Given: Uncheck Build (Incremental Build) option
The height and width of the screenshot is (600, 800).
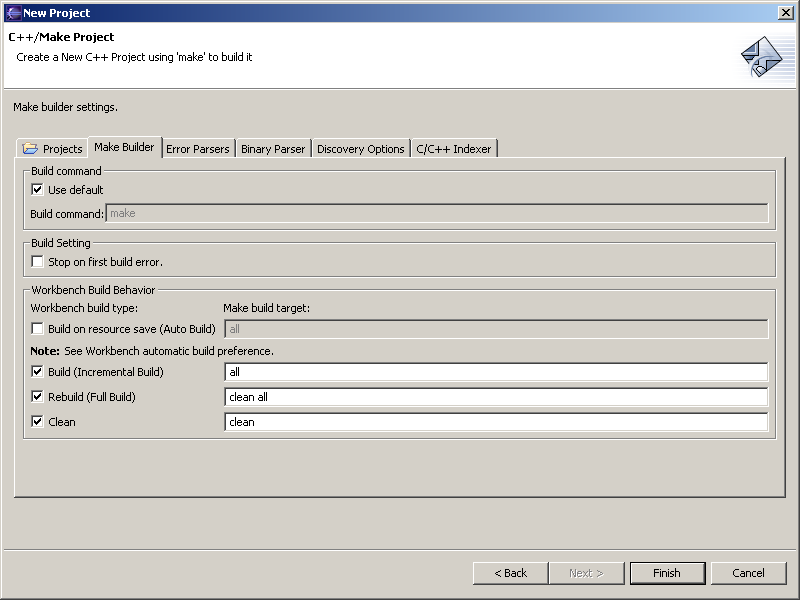Looking at the screenshot, I should point(38,372).
